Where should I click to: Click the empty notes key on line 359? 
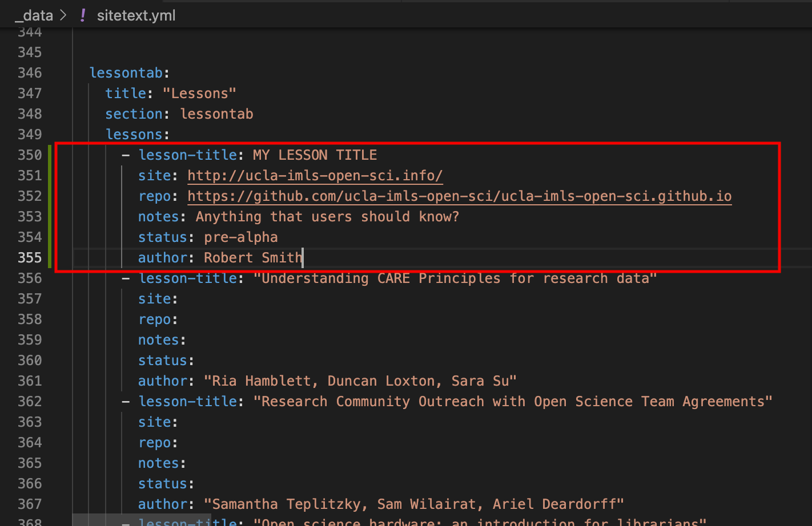click(159, 340)
